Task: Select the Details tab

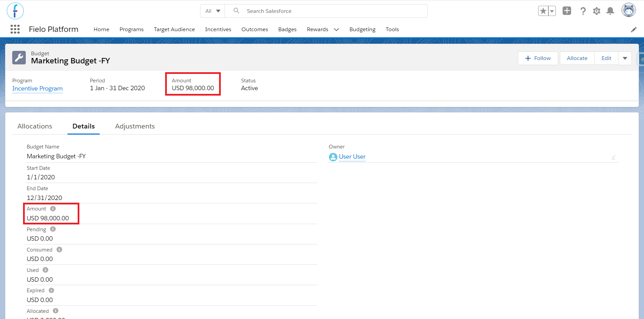Action: tap(83, 126)
